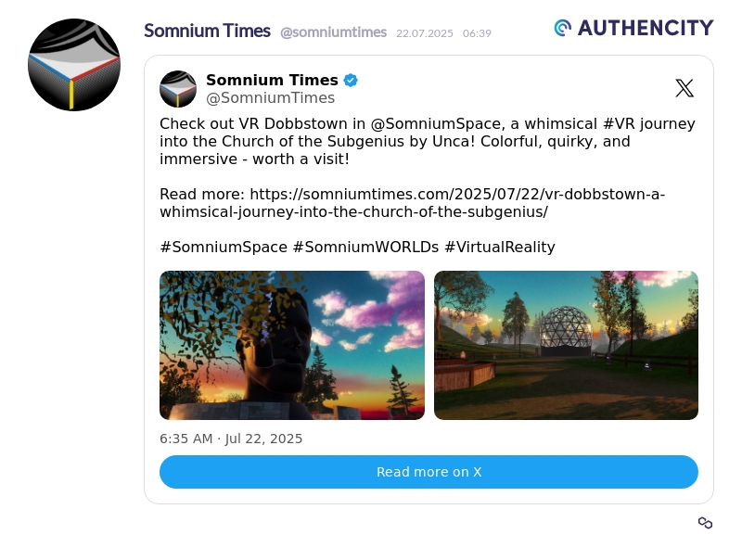Viewport: 742px width, 560px height.
Task: Click the #SomniumSpace hashtag
Action: [224, 247]
